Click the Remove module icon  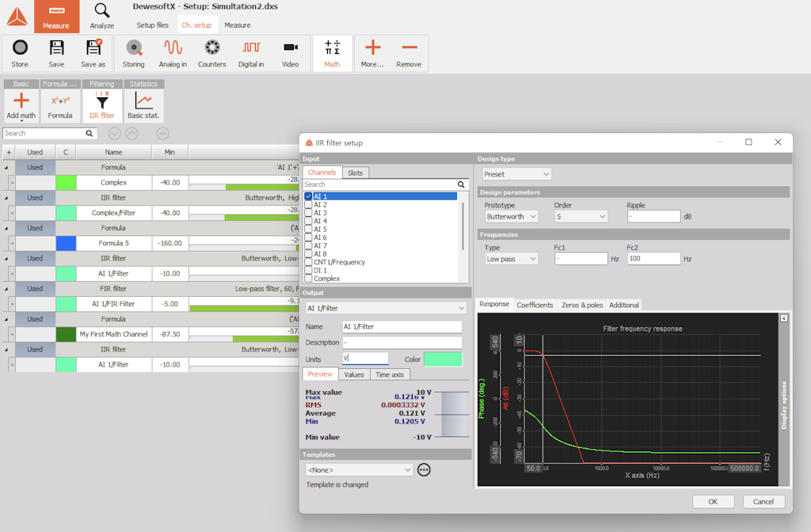pos(409,47)
